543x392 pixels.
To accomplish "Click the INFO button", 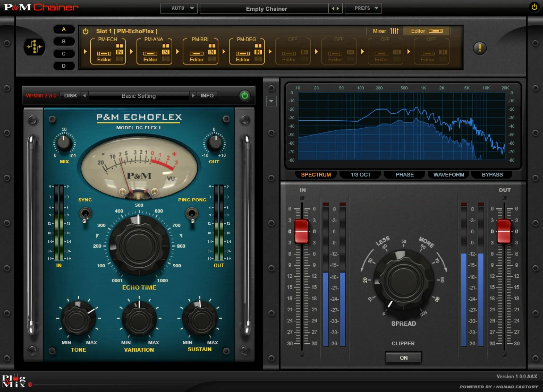I will coord(207,96).
